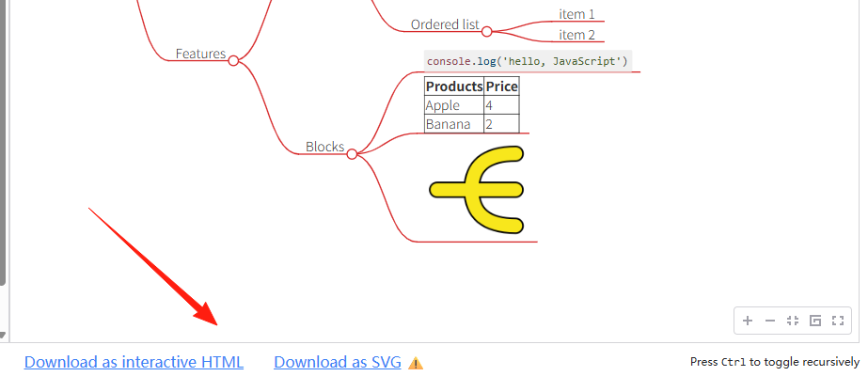868x392 pixels.
Task: Download as SVG link
Action: click(x=337, y=362)
